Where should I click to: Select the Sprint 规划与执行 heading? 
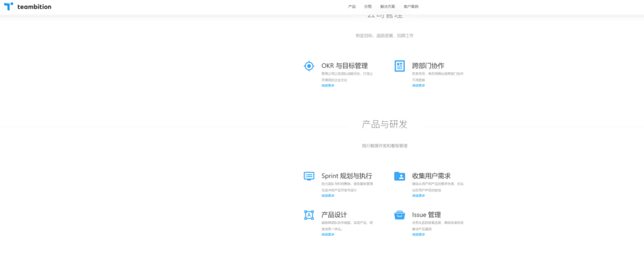tap(347, 176)
